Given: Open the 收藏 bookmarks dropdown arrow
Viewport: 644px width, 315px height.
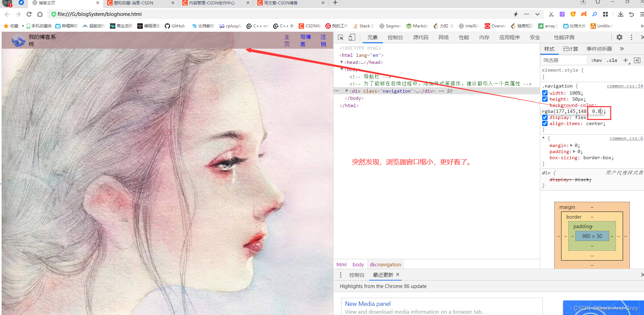Looking at the screenshot, I should [x=23, y=26].
